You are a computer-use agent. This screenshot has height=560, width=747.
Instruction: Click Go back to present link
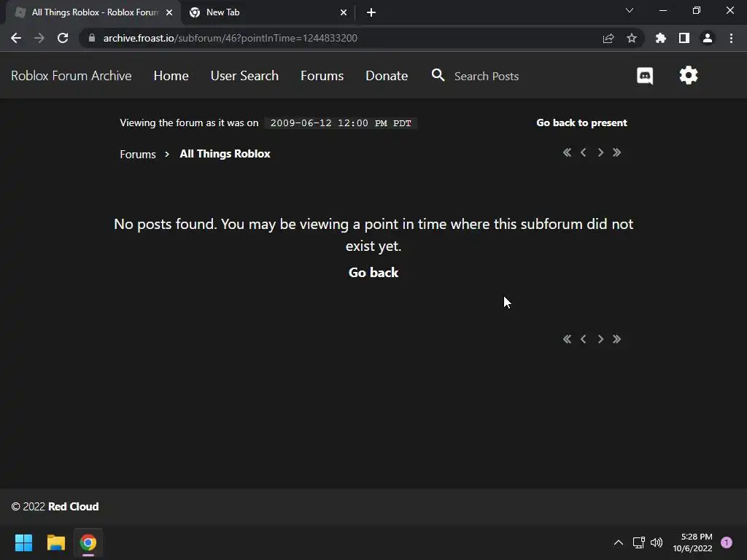click(x=581, y=122)
